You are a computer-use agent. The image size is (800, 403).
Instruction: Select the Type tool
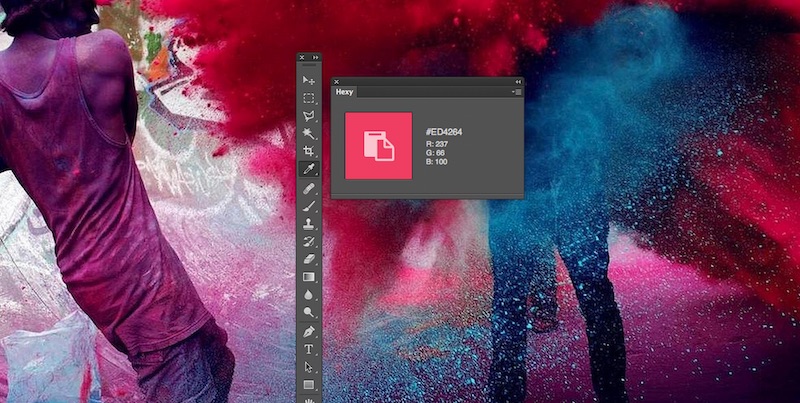coord(309,349)
